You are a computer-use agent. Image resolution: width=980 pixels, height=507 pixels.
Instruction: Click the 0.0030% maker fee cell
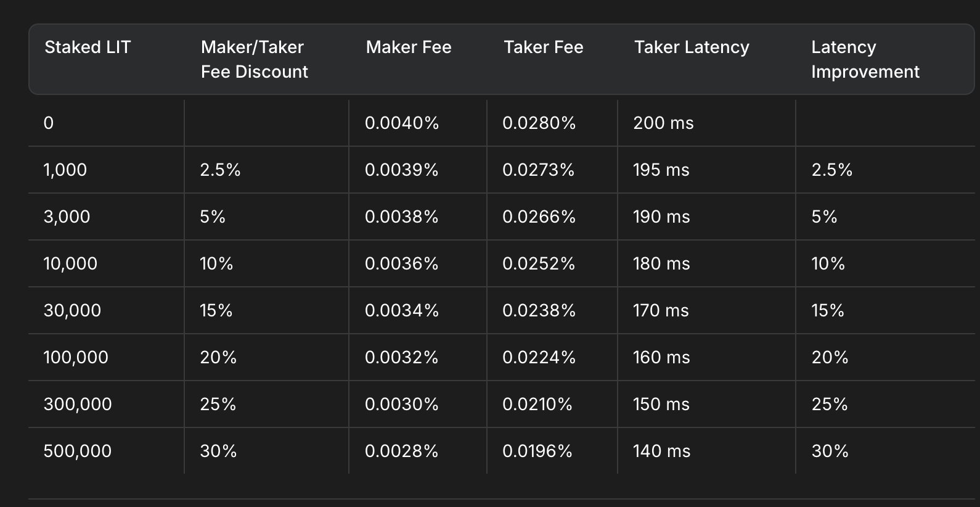tap(402, 404)
